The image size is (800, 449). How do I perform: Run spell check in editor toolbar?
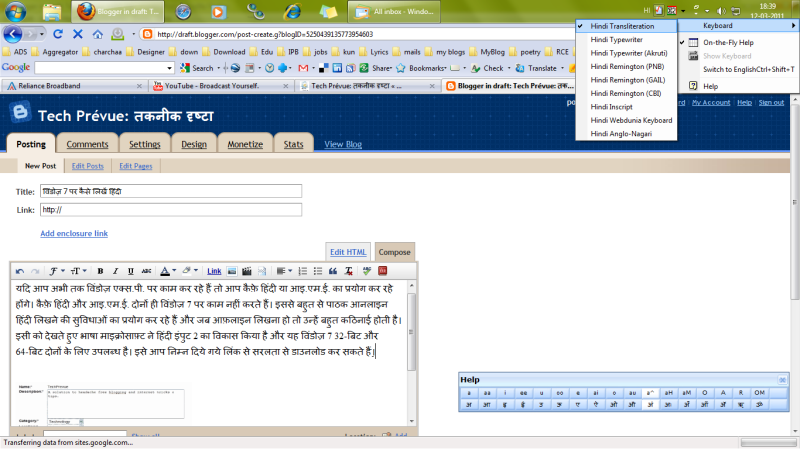367,271
